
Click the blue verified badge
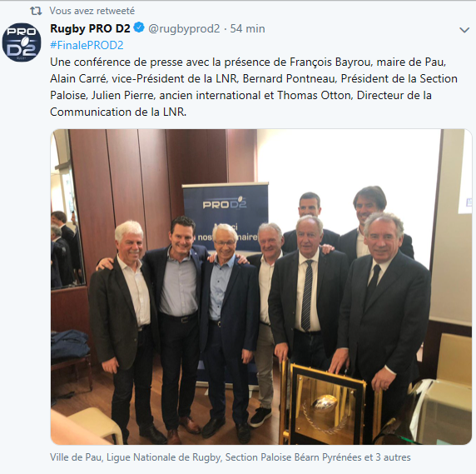click(139, 27)
